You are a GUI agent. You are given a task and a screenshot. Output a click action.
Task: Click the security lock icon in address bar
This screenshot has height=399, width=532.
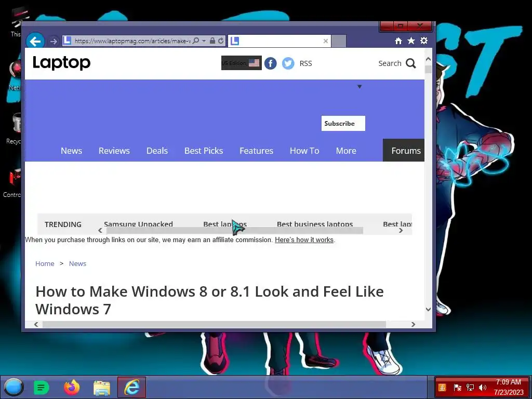click(212, 41)
